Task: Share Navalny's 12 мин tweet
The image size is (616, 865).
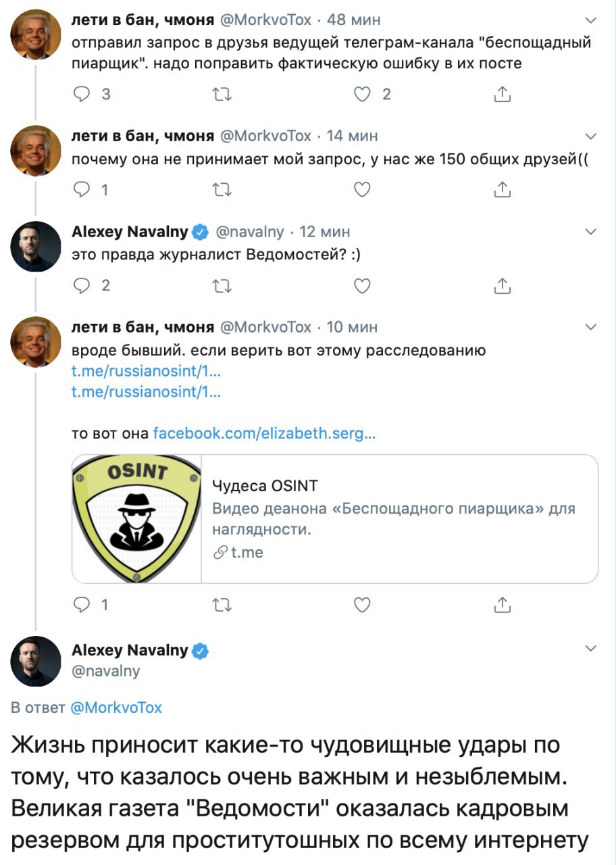Action: pos(503,286)
